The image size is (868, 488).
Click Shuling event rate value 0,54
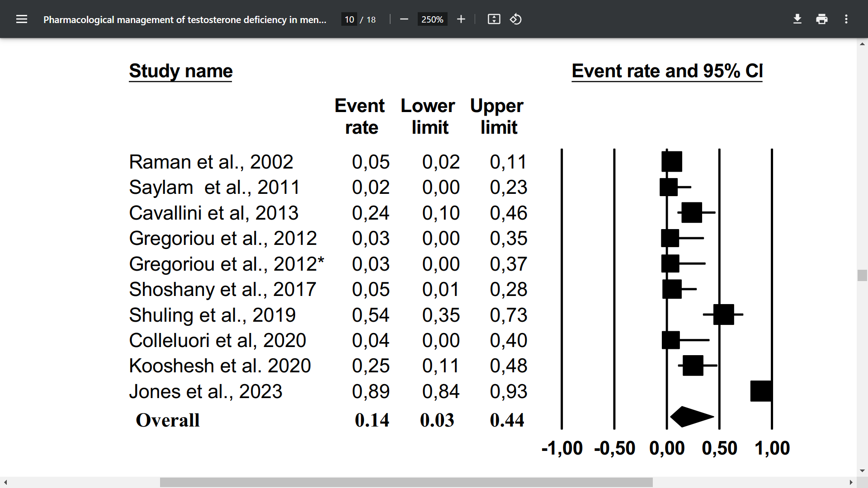pos(371,315)
